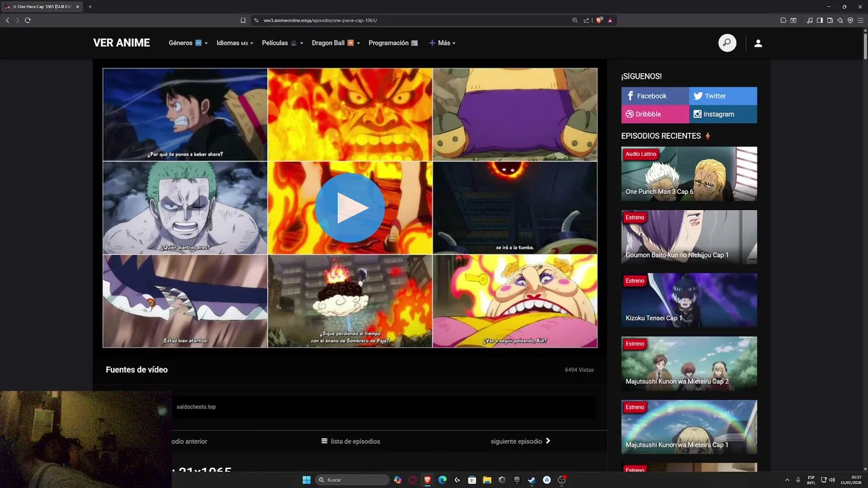Image resolution: width=868 pixels, height=488 pixels.
Task: Open the Facebook follow button
Action: 655,96
